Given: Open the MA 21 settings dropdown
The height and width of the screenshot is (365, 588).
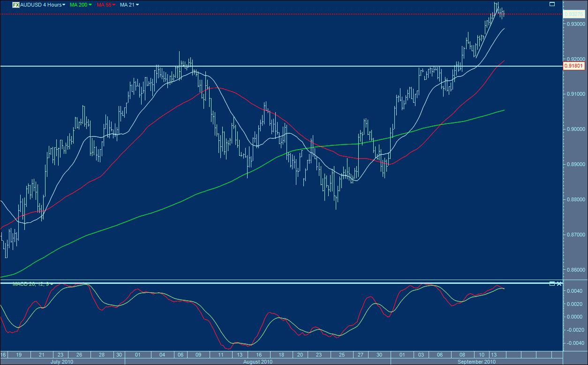Looking at the screenshot, I should pos(137,4).
